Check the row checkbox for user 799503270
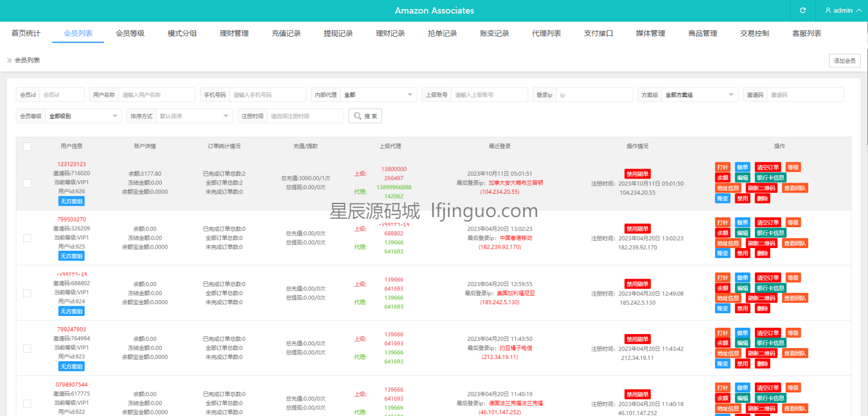The width and height of the screenshot is (868, 416). pos(27,238)
